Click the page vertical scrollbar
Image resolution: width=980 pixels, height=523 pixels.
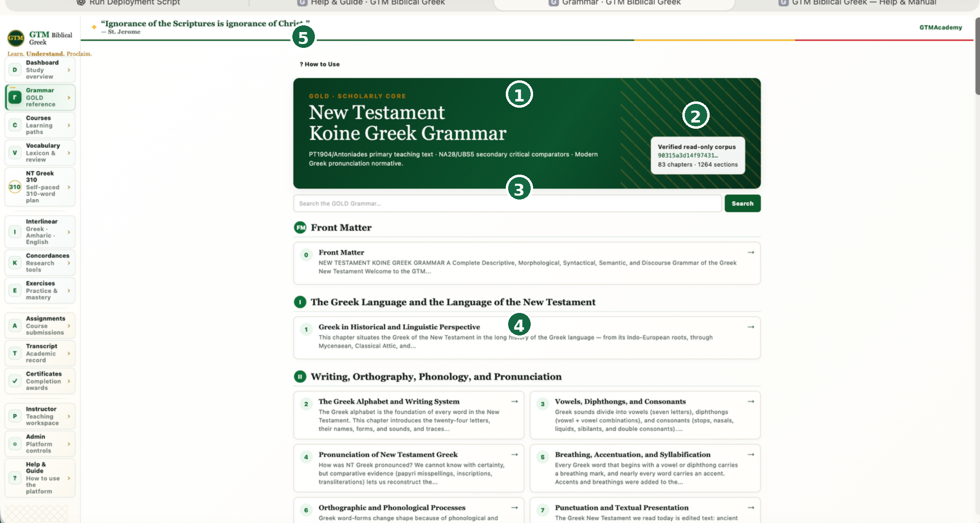point(977,57)
